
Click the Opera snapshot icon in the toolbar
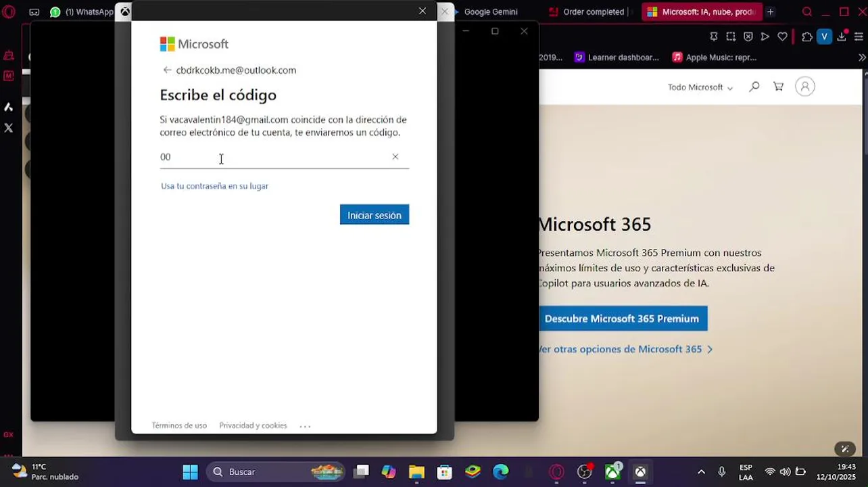click(x=731, y=37)
